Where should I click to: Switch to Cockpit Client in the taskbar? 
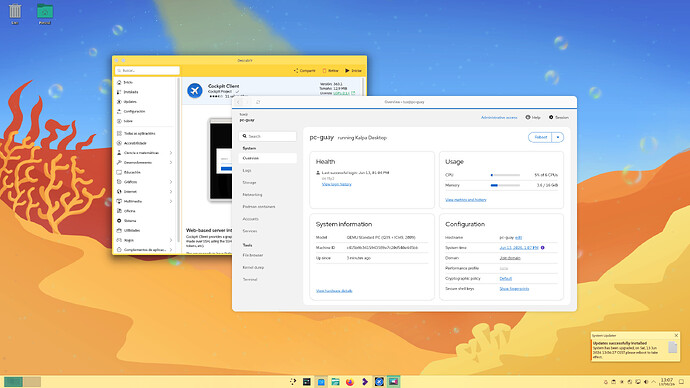pos(379,381)
